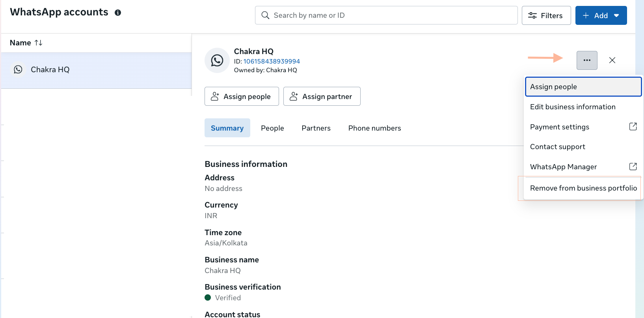Image resolution: width=644 pixels, height=318 pixels.
Task: Select the Summary tab
Action: pos(227,128)
